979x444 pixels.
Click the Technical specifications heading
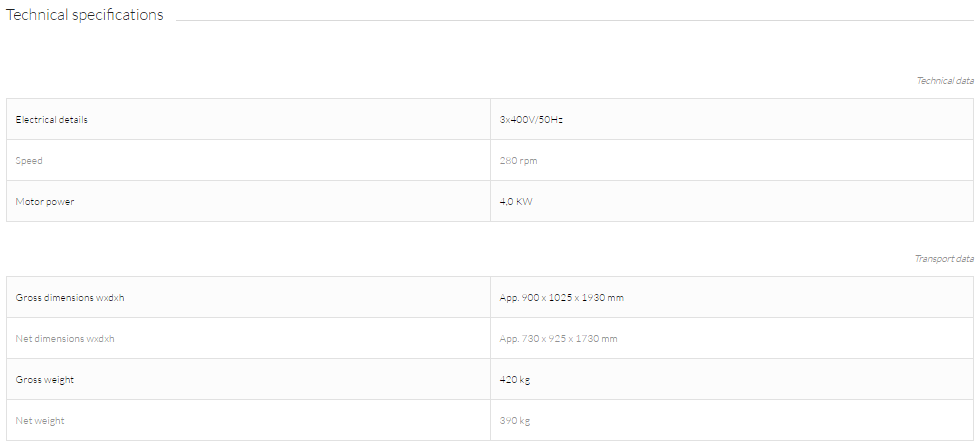coord(84,15)
